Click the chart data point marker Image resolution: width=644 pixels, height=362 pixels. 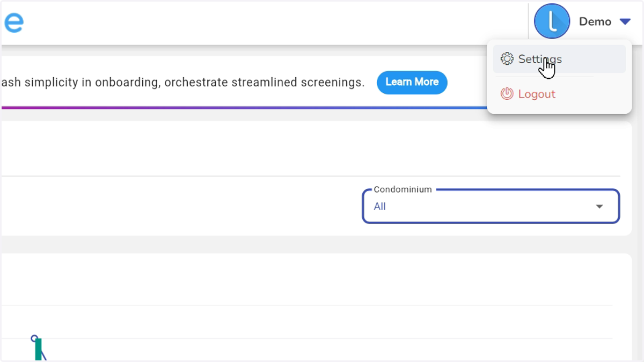(x=35, y=338)
